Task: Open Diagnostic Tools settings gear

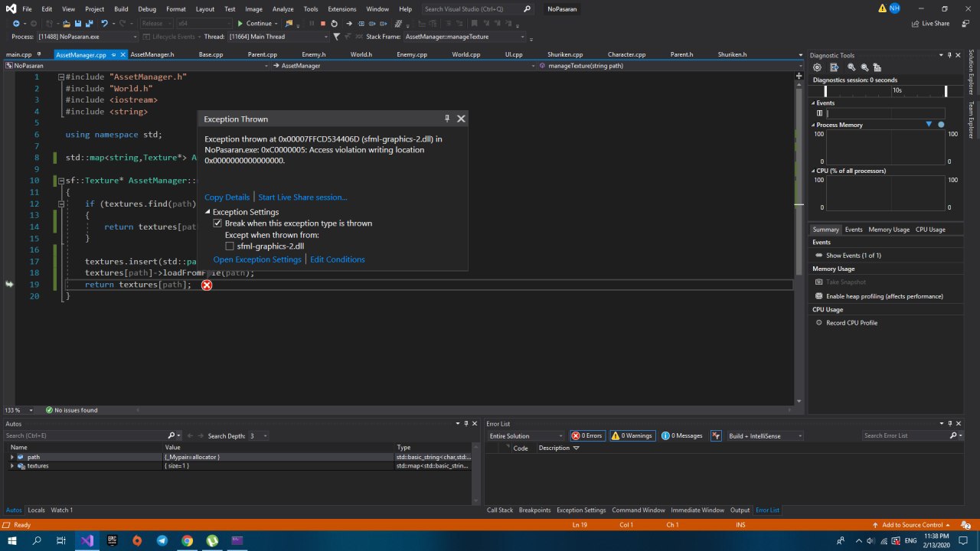Action: pos(817,67)
